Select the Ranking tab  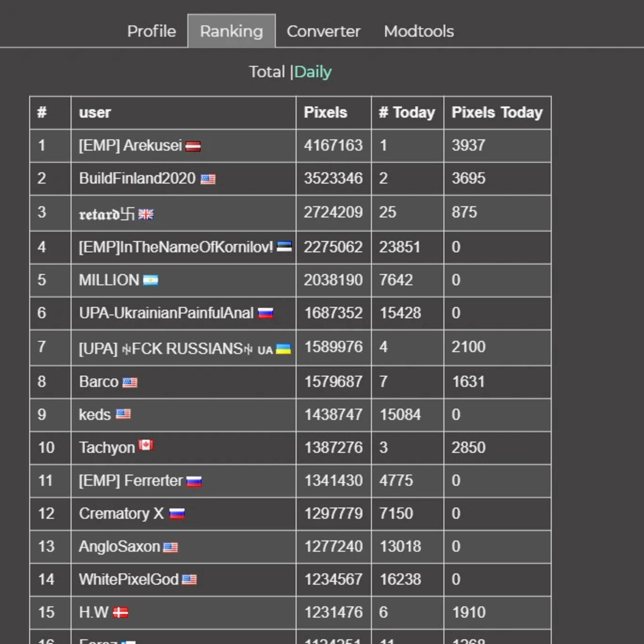(232, 31)
